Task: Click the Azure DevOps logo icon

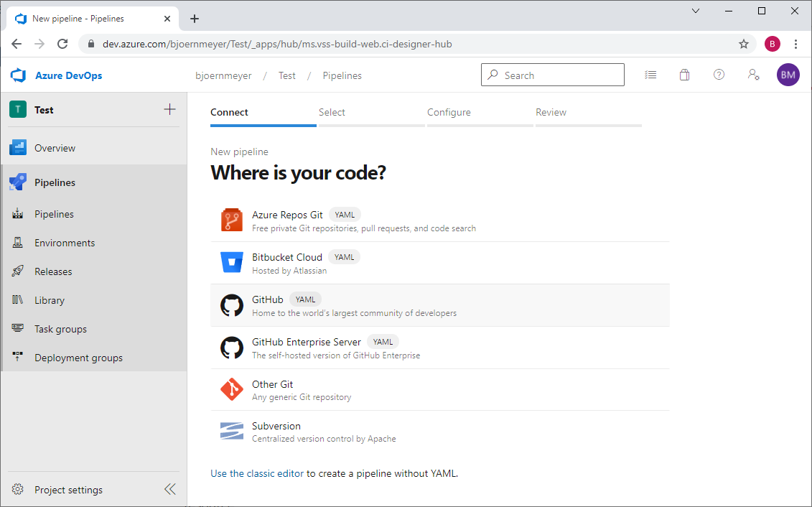Action: pyautogui.click(x=17, y=75)
